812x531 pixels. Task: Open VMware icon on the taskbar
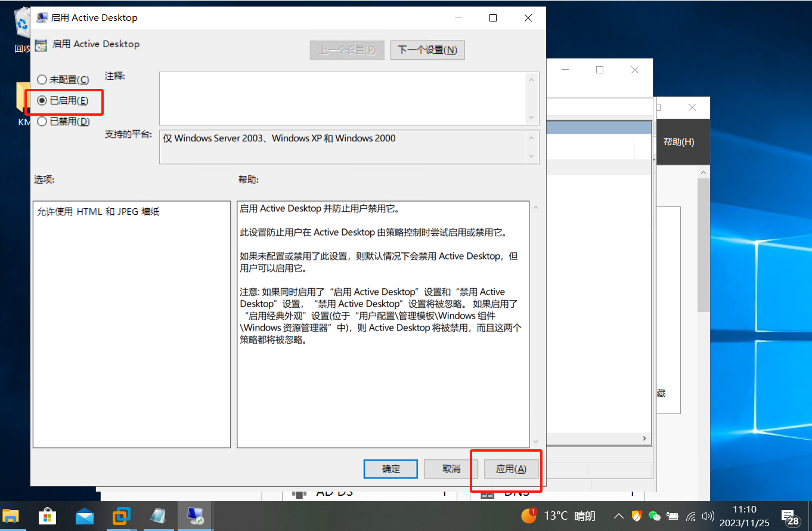(x=122, y=516)
